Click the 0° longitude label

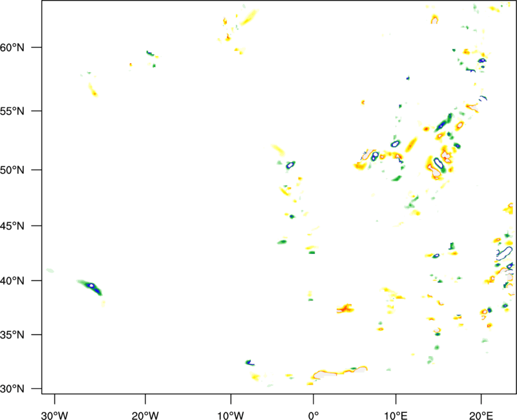tap(313, 415)
